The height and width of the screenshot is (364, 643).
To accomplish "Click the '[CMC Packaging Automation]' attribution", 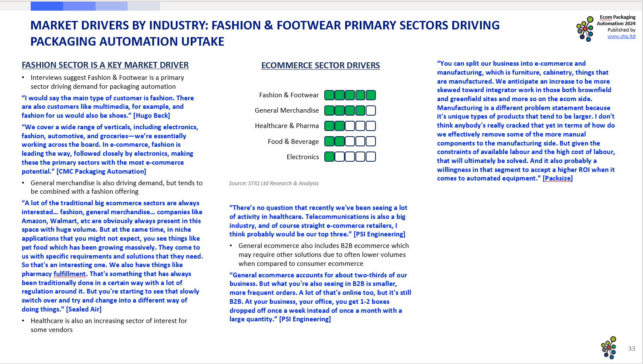I will click(x=101, y=172).
